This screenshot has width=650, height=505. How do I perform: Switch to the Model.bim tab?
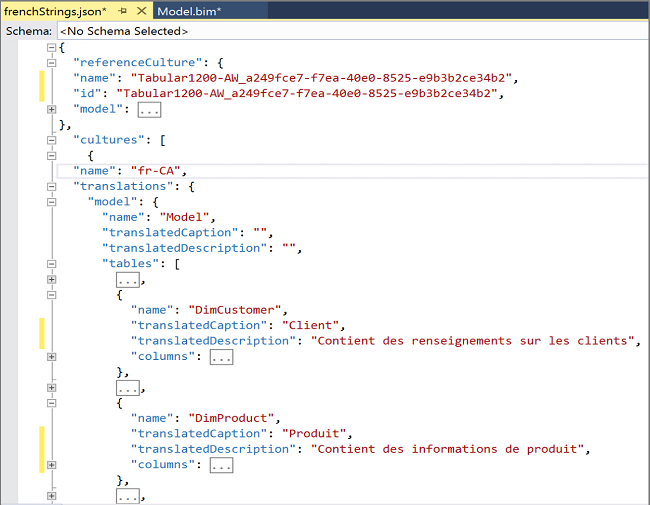[189, 11]
